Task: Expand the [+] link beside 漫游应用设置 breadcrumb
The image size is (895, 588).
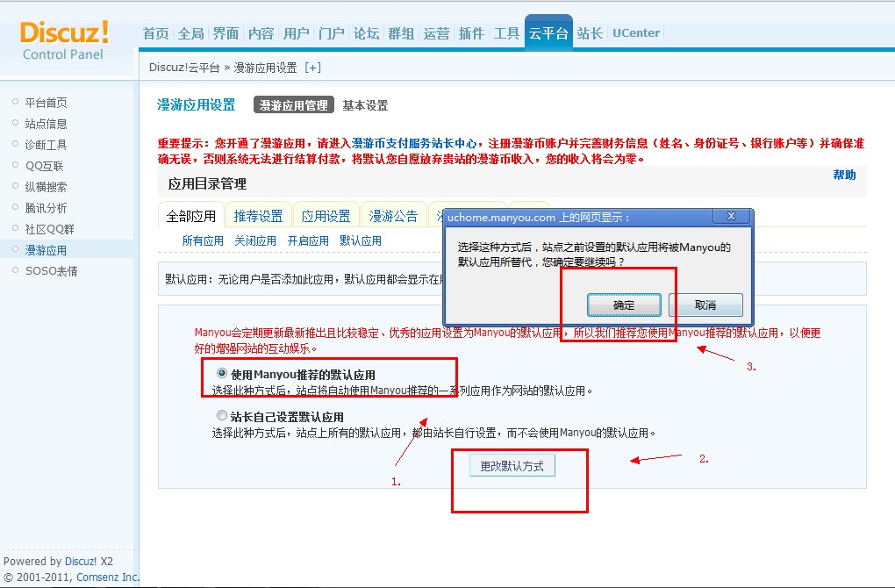Action: coord(312,68)
